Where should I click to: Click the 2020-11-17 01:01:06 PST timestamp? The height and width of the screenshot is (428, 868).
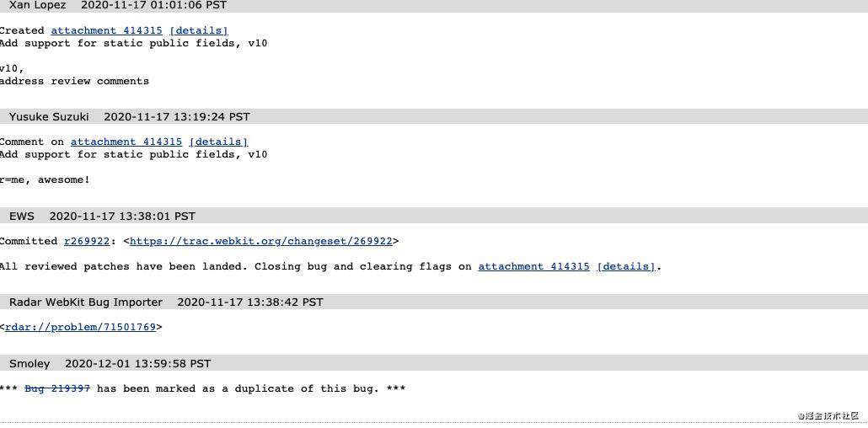[154, 5]
